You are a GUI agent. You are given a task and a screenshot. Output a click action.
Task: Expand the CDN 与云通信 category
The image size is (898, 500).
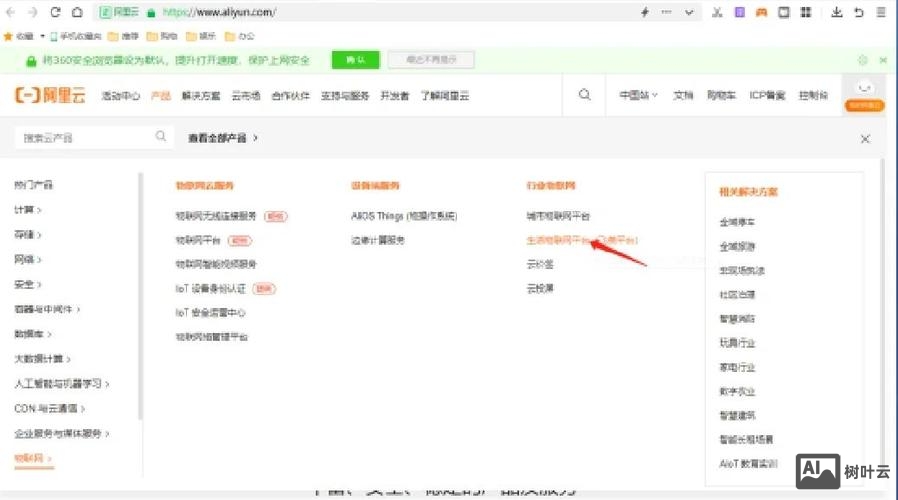point(49,408)
